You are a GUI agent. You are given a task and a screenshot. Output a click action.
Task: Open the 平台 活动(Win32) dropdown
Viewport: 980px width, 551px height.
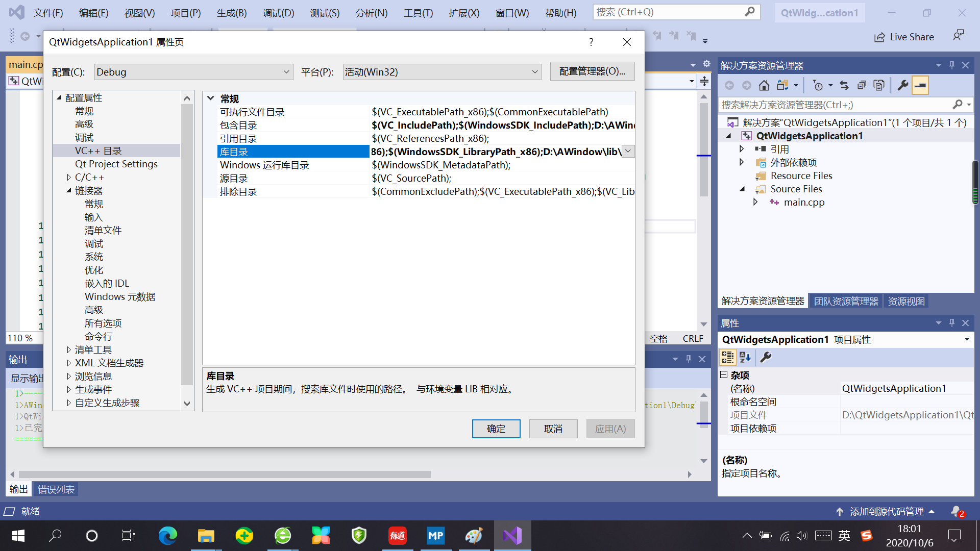point(442,72)
